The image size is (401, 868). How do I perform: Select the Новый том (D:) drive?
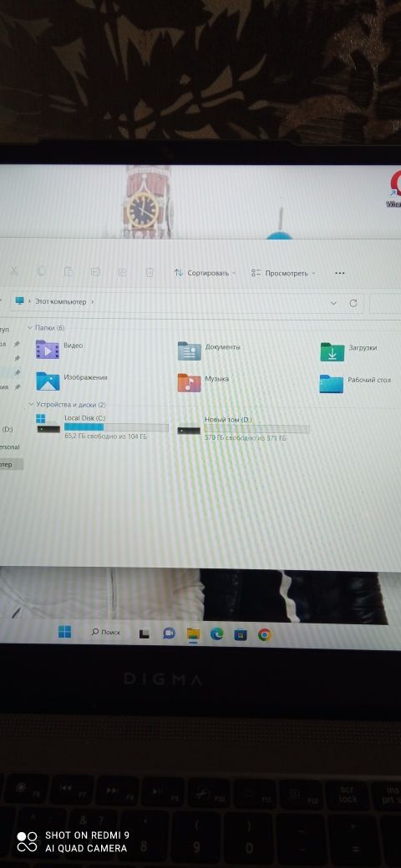coord(244,427)
